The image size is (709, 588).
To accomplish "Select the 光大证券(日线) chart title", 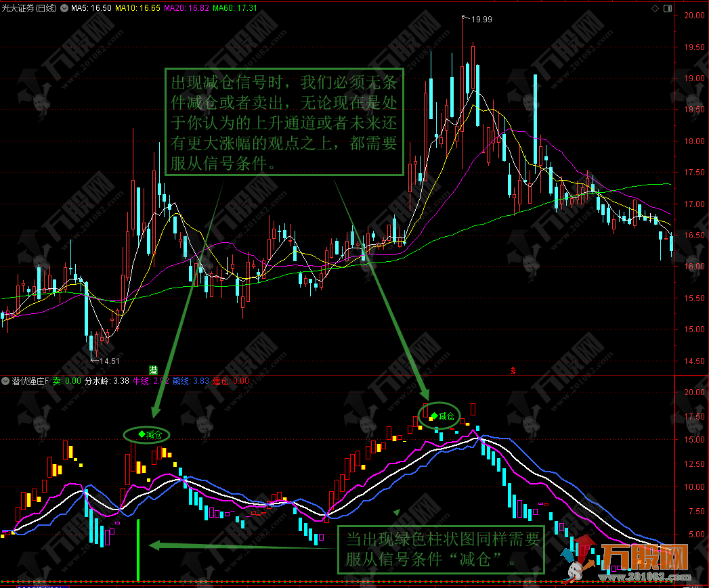I will click(29, 8).
